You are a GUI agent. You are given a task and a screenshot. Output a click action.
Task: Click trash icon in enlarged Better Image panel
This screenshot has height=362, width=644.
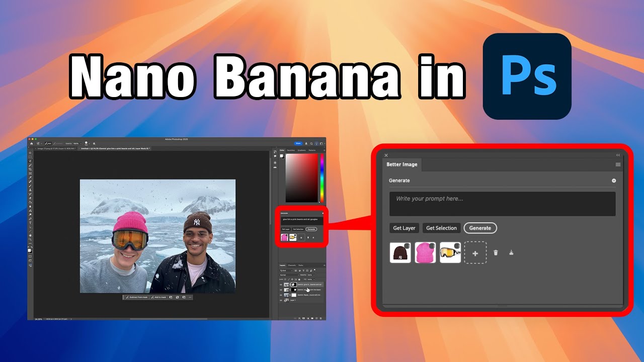click(496, 252)
